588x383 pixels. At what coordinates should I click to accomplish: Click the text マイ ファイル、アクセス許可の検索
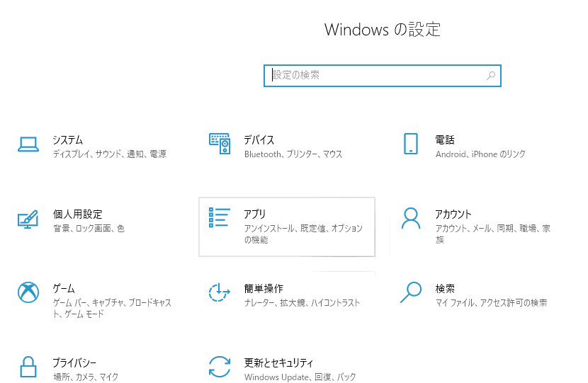491,302
